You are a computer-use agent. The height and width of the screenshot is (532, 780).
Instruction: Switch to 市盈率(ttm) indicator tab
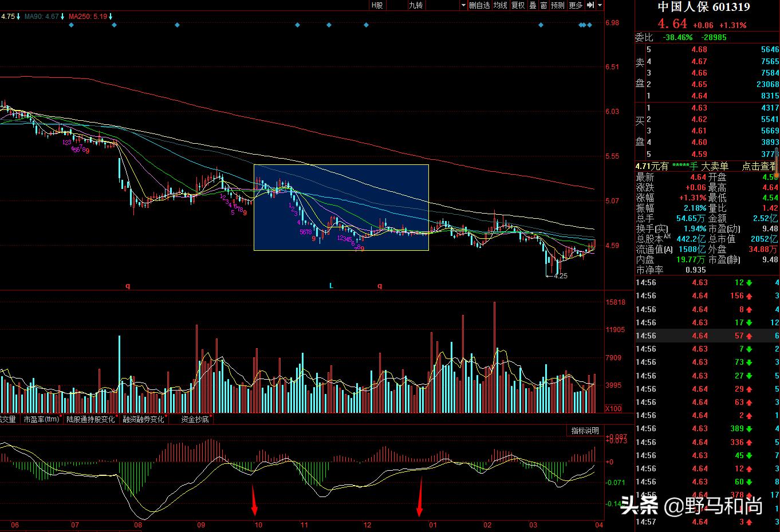click(x=41, y=419)
